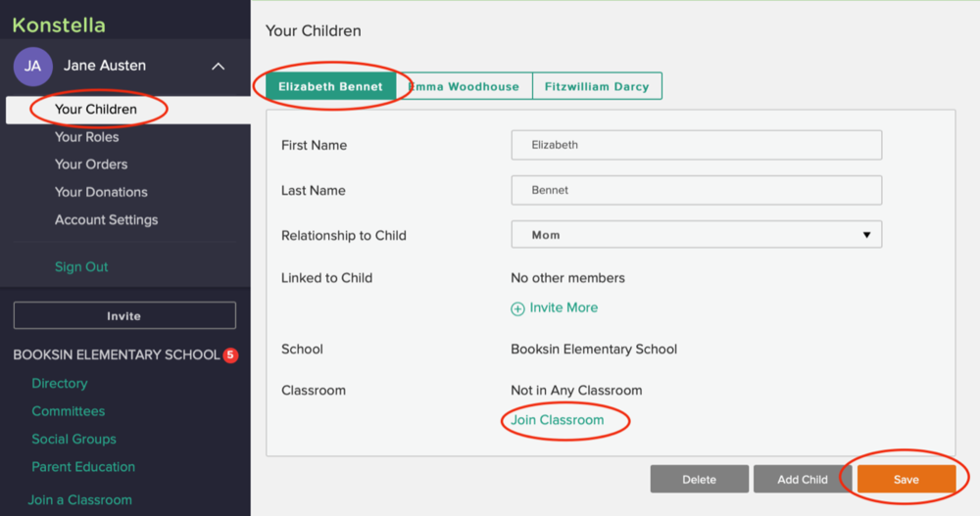
Task: Click the JA user avatar icon
Action: coord(32,67)
